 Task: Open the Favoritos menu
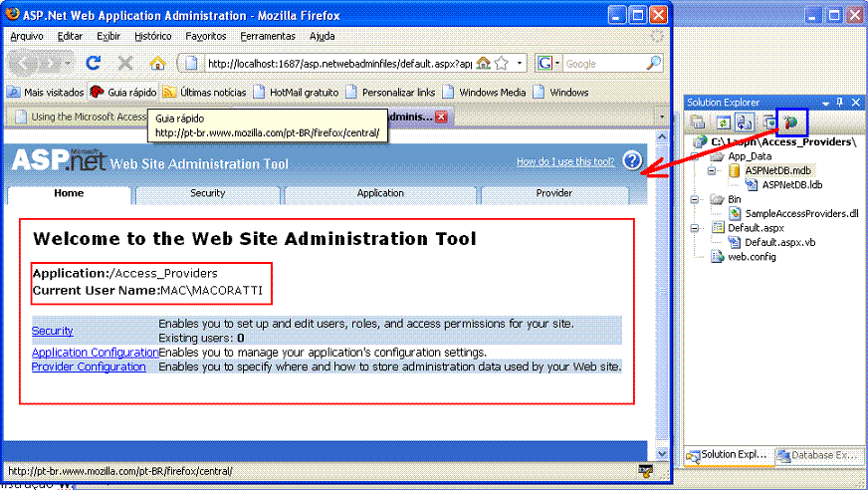click(206, 36)
